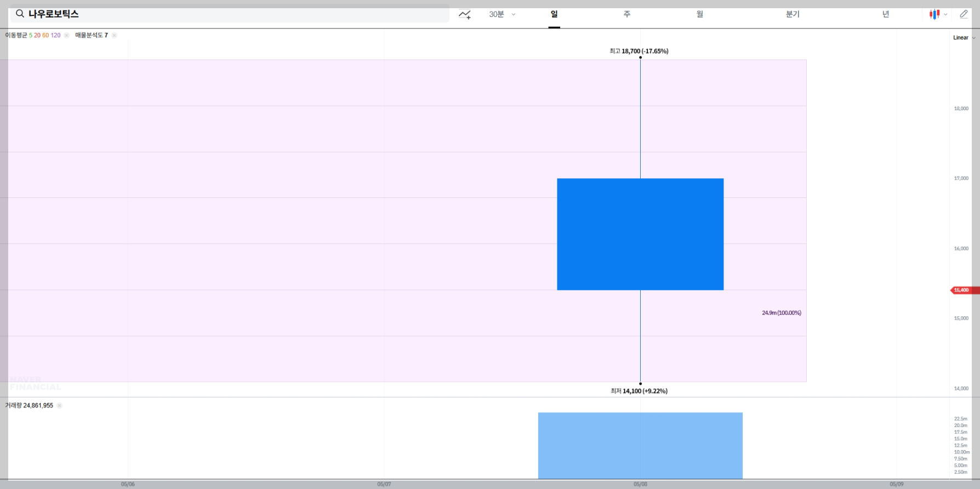Screen dimensions: 980x489
Task: Click the search magnifier icon
Action: [x=20, y=14]
